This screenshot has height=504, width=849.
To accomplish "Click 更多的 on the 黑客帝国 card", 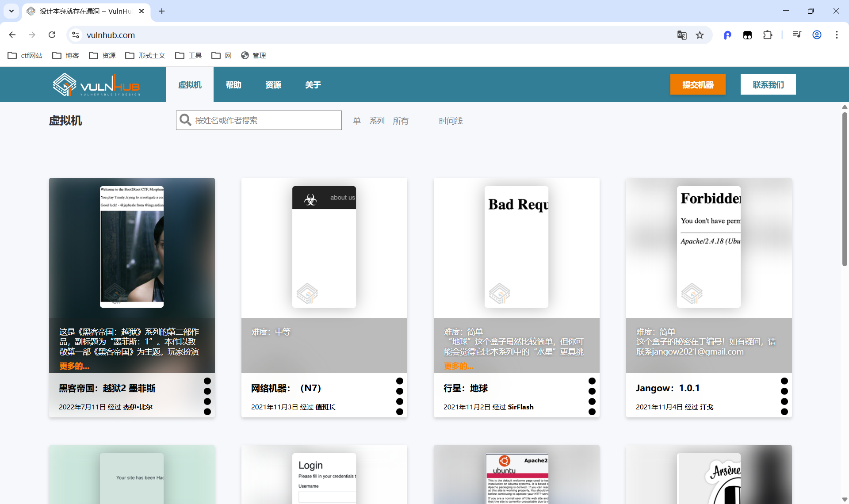I will 74,366.
